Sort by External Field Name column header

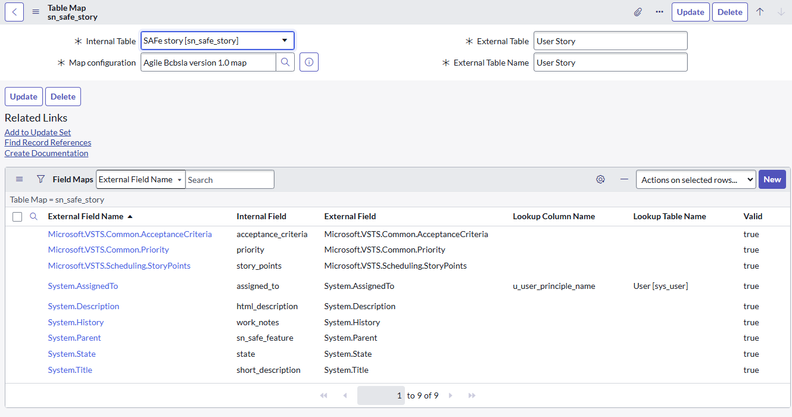point(86,217)
